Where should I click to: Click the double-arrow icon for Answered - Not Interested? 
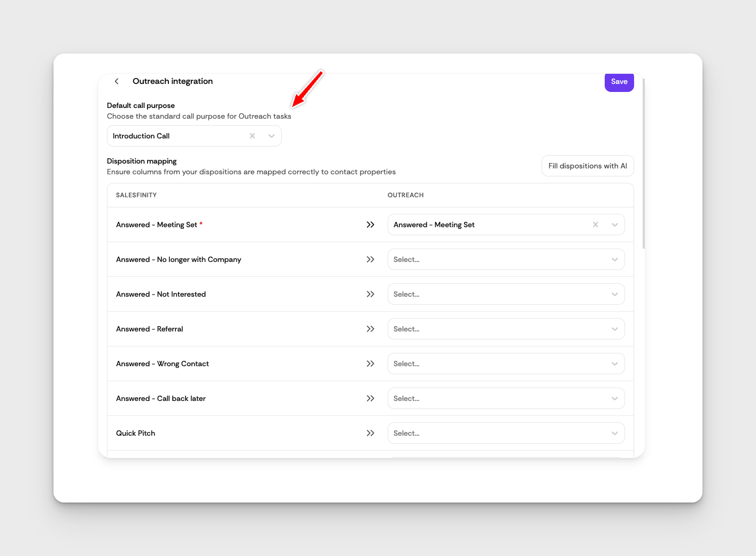point(371,294)
